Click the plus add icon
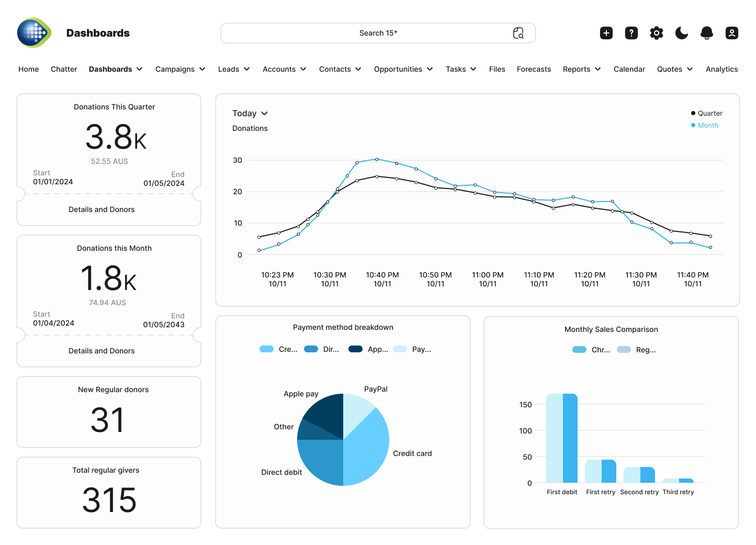The height and width of the screenshot is (545, 756). click(x=606, y=33)
